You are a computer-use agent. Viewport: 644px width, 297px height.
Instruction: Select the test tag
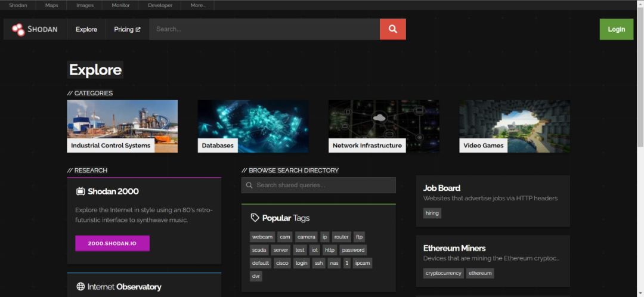click(300, 250)
